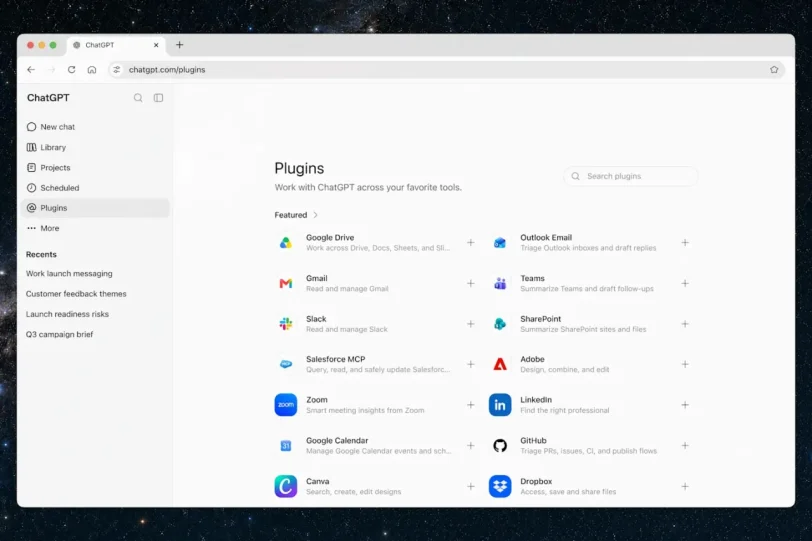Bookmark page with the star icon
The width and height of the screenshot is (812, 541).
(x=774, y=69)
